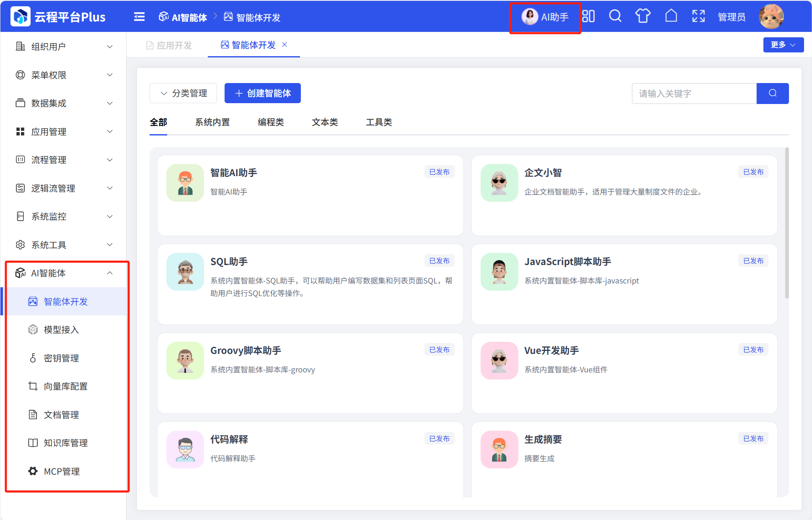Click the 逻辑流管理 icon
812x520 pixels.
pyautogui.click(x=20, y=188)
